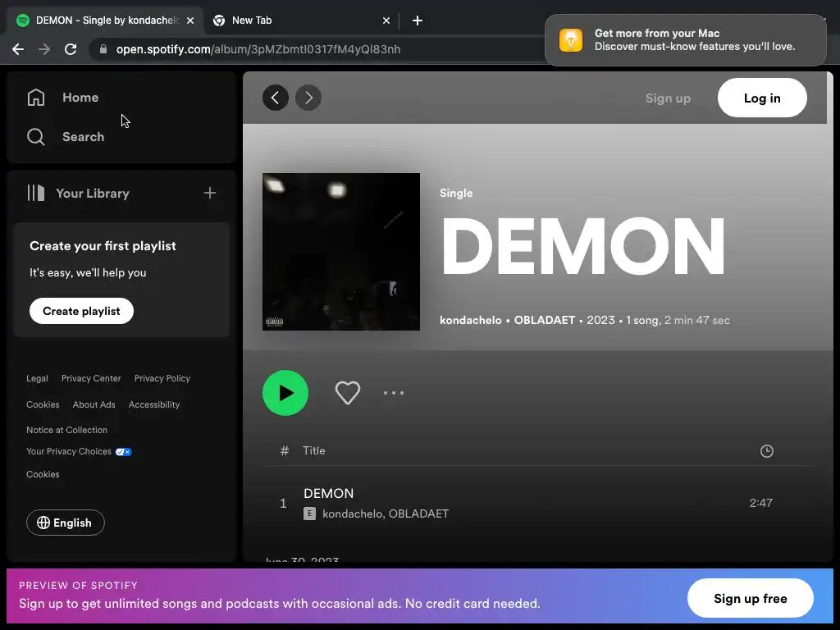Switch to the DEMON Spotify tab
This screenshot has height=630, width=840.
(x=105, y=21)
